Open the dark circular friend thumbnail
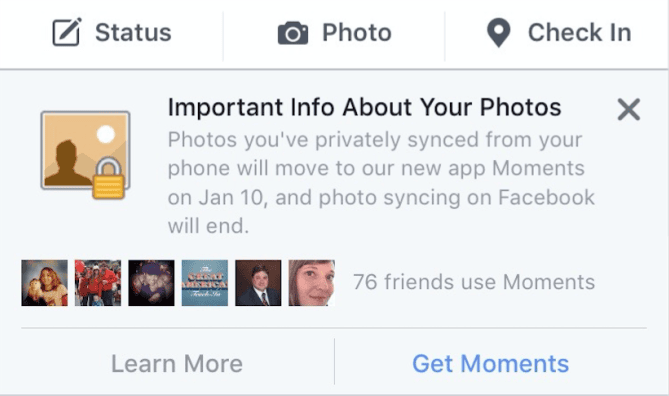Image resolution: width=669 pixels, height=396 pixels. pos(151,283)
